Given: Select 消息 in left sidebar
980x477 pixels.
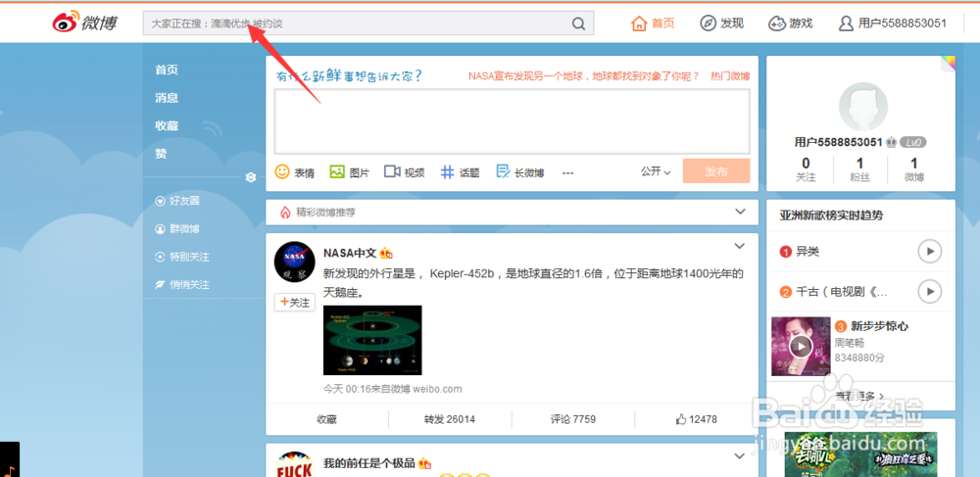Looking at the screenshot, I should (x=167, y=98).
